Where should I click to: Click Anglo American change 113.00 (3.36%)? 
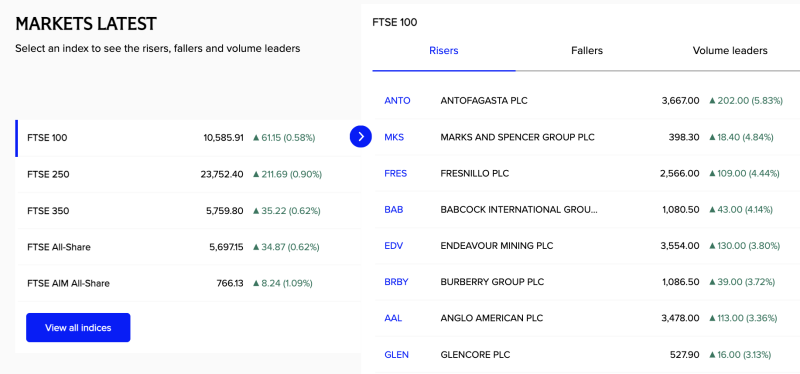tap(743, 318)
